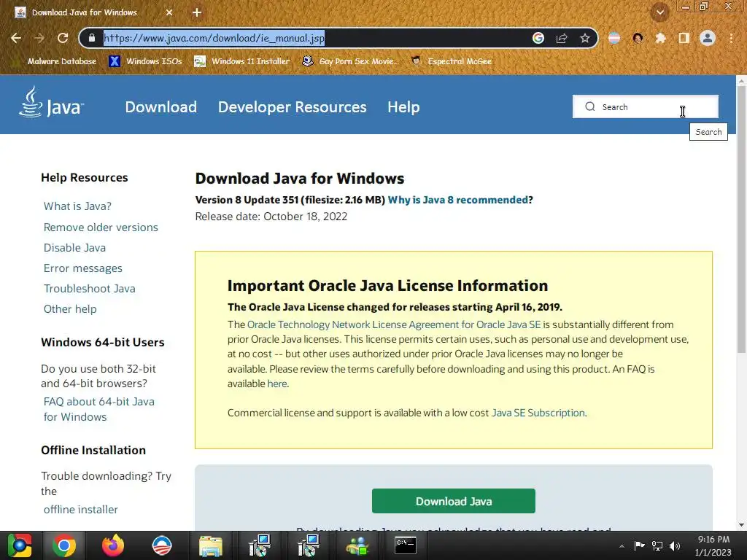The height and width of the screenshot is (560, 747).
Task: Click the page vertical scrollbar thumb
Action: [741, 220]
